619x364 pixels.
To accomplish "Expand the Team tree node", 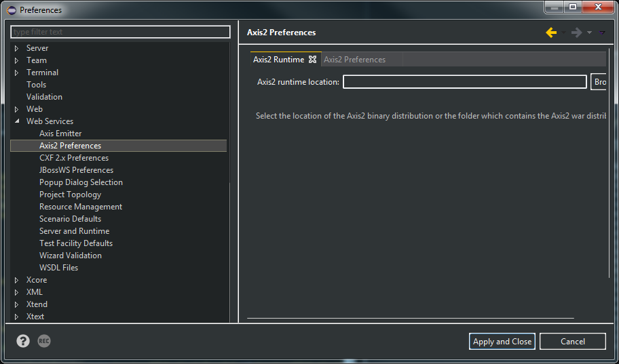I will (x=16, y=61).
